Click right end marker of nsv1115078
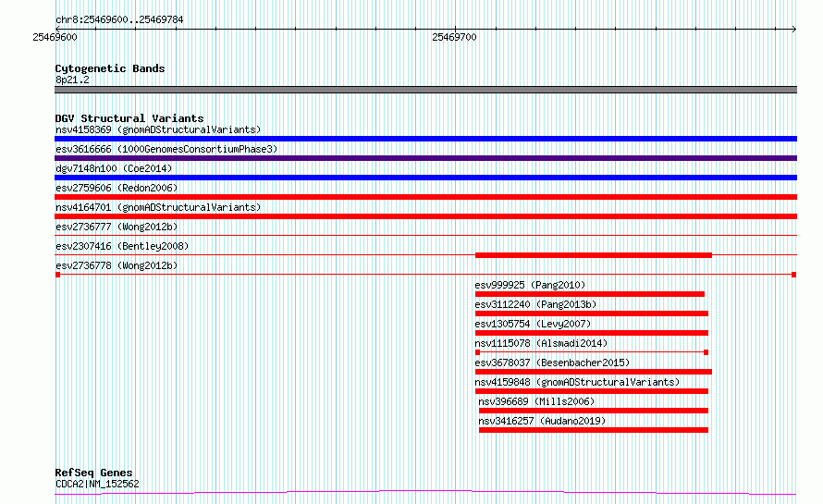Viewport: 823px width, 504px height. (706, 352)
